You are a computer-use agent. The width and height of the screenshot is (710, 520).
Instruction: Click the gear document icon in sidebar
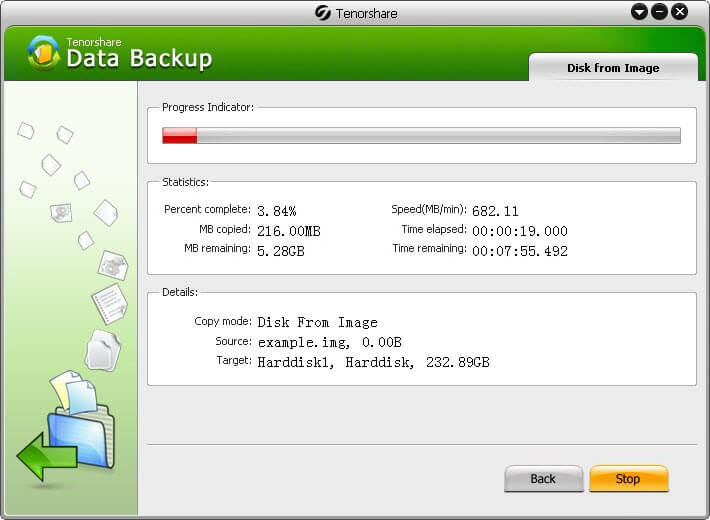pyautogui.click(x=112, y=265)
